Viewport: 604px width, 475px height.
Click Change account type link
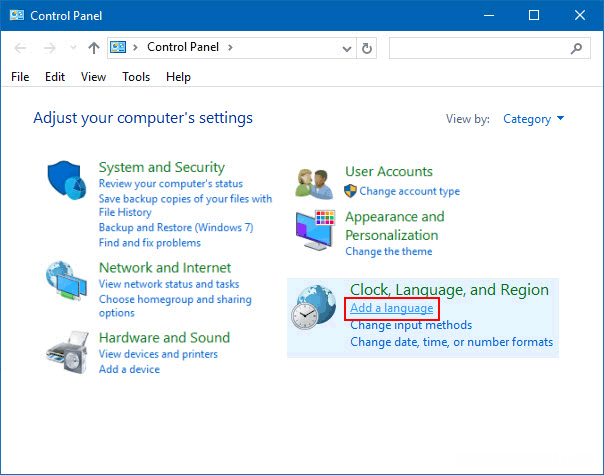409,191
